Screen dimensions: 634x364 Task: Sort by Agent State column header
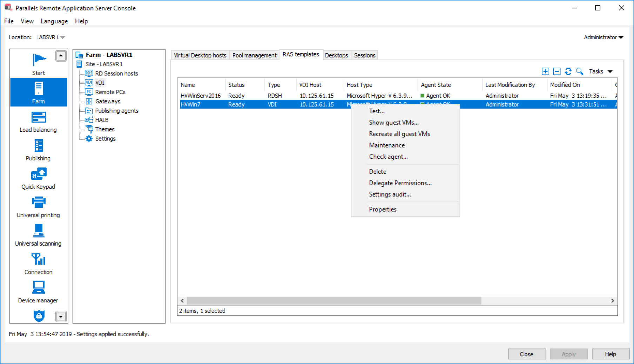point(450,85)
